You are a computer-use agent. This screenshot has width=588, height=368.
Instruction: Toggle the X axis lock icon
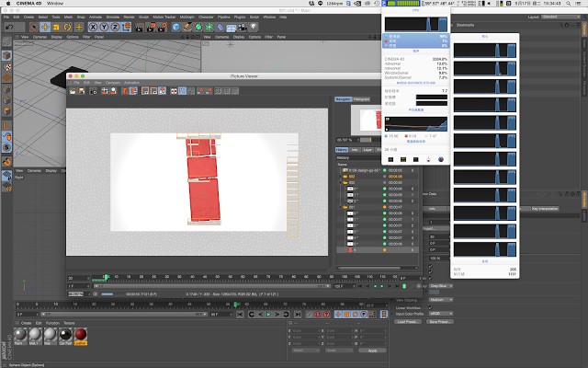pyautogui.click(x=93, y=27)
